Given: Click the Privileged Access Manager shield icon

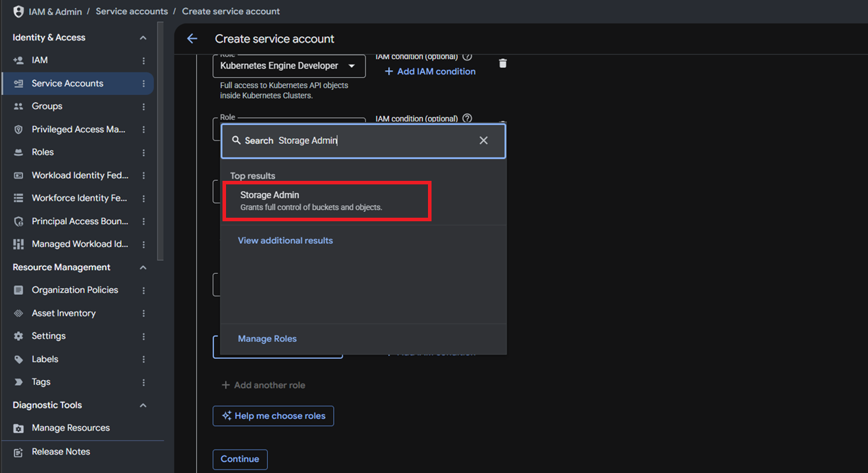Looking at the screenshot, I should 18,130.
